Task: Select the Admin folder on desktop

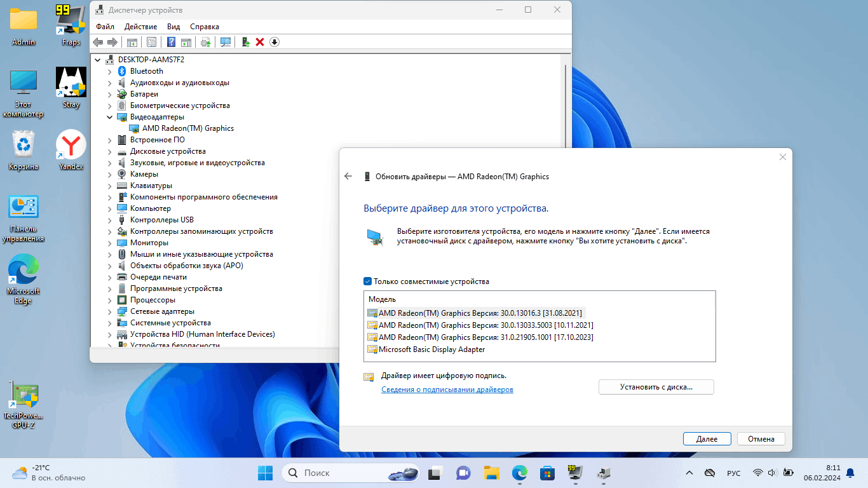Action: click(x=24, y=27)
